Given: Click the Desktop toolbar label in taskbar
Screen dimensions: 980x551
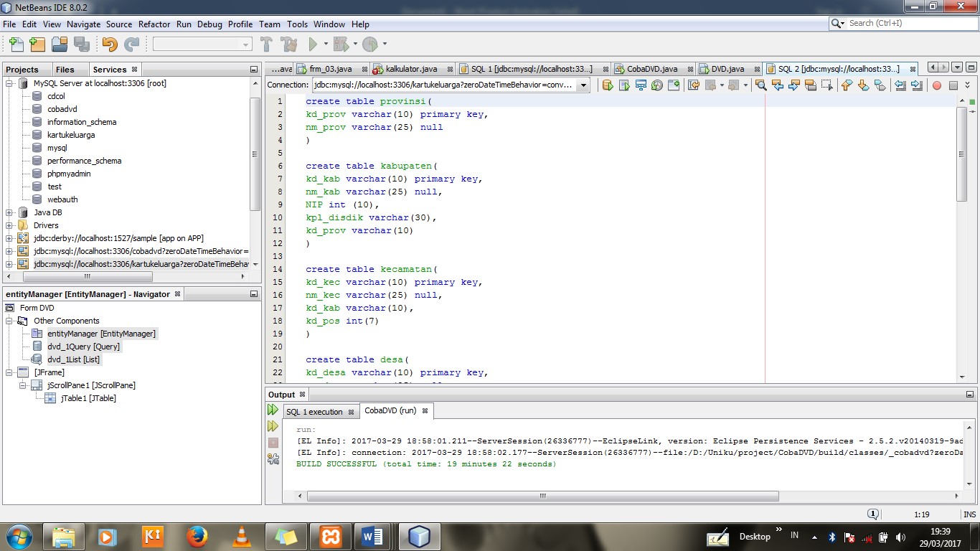Looking at the screenshot, I should pyautogui.click(x=755, y=536).
